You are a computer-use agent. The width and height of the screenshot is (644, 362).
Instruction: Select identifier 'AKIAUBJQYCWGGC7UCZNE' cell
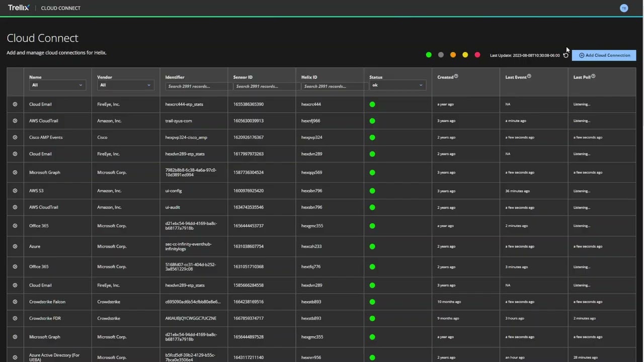191,318
